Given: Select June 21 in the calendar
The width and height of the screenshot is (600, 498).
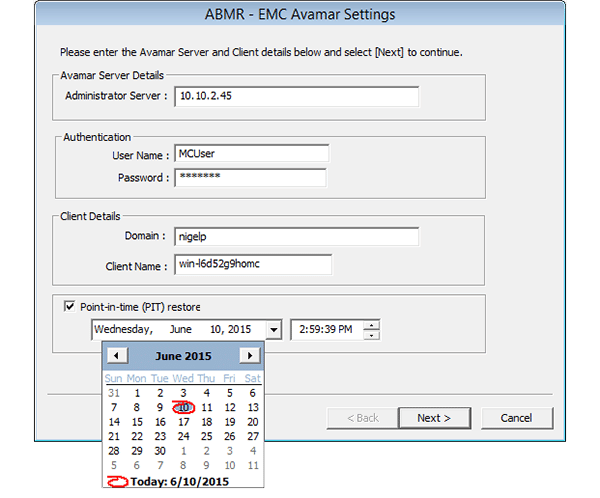Looking at the screenshot, I should coord(114,437).
